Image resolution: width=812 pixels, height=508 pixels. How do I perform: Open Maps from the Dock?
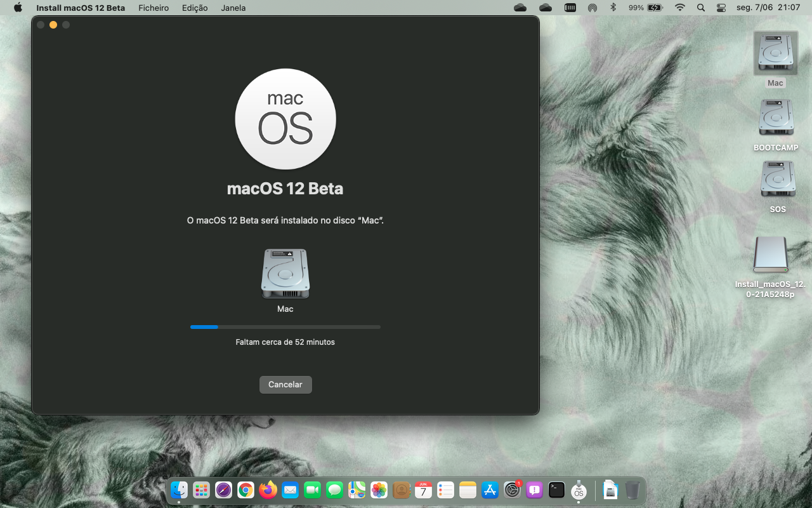[x=357, y=490]
